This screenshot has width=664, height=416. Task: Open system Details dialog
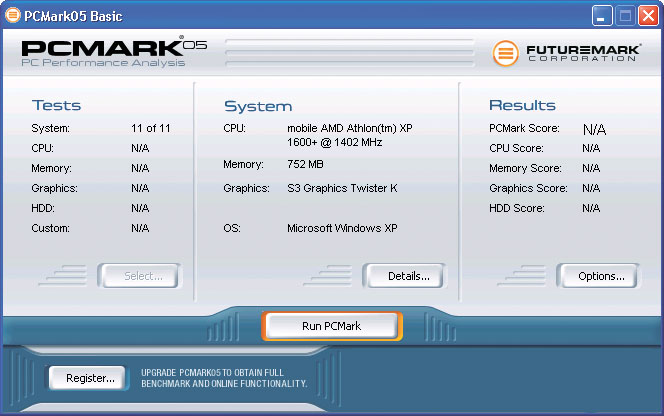pos(403,276)
